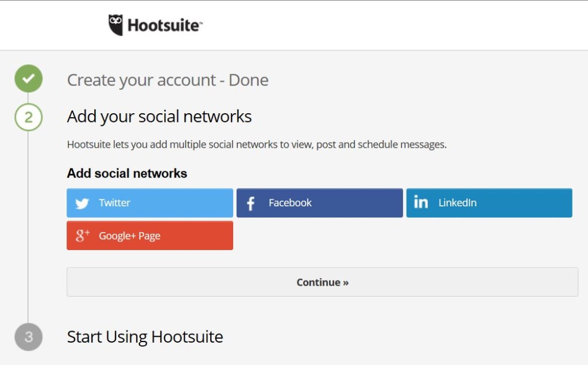Select the Add your social networks heading
Screen dimensions: 588x365
(160, 117)
